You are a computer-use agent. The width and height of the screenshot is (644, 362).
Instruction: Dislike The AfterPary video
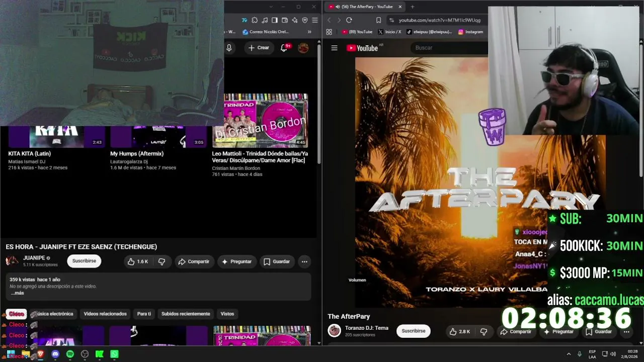pyautogui.click(x=484, y=331)
